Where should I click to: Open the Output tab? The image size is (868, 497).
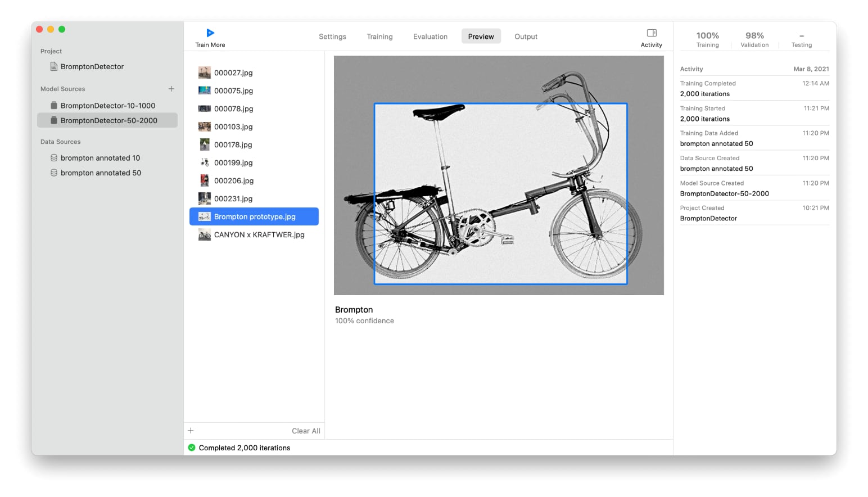point(526,37)
